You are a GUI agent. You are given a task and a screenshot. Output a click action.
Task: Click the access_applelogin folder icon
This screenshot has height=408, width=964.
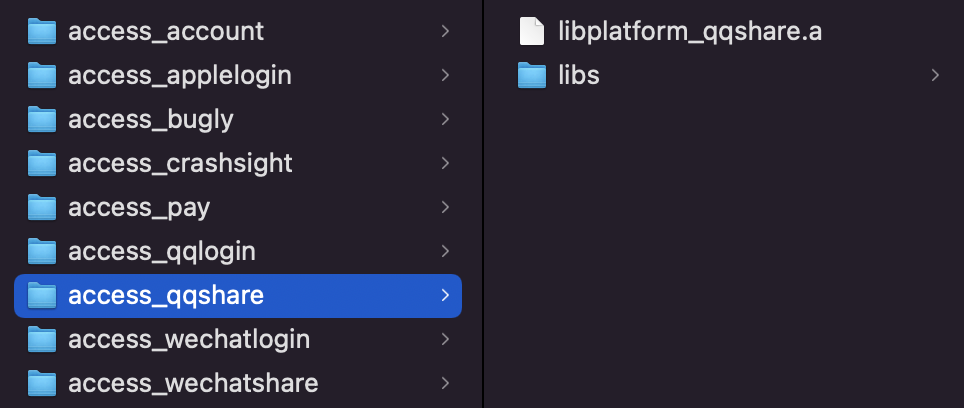coord(42,76)
